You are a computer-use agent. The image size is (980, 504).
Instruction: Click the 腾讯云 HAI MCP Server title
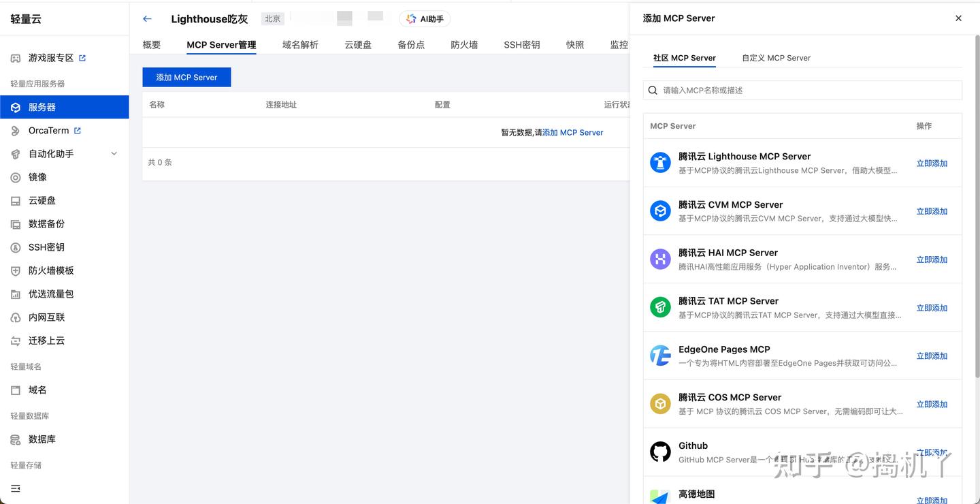click(x=728, y=253)
